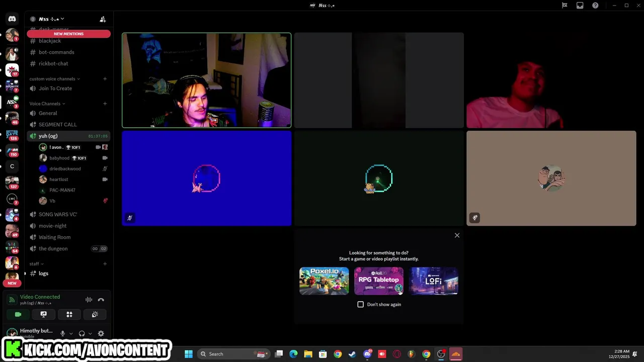Disconnect from voice with the hang-up icon
Viewport: 644px width, 362px height.
coord(101,300)
